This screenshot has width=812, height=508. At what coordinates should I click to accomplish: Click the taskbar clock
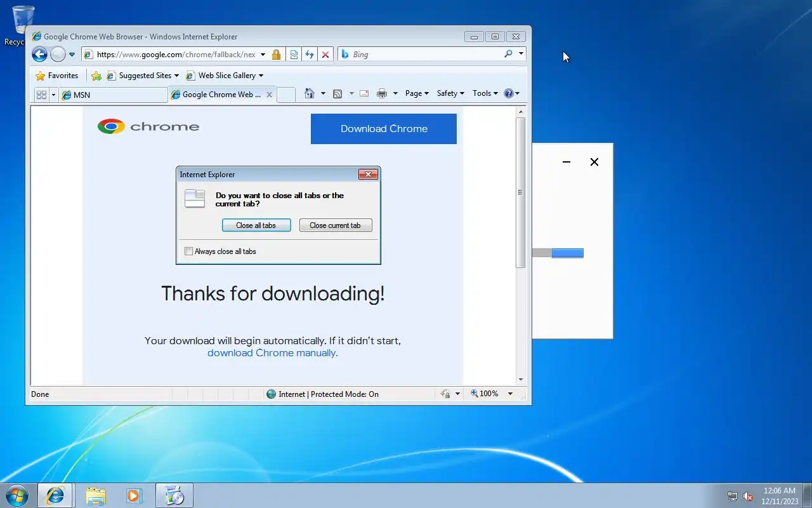(780, 496)
